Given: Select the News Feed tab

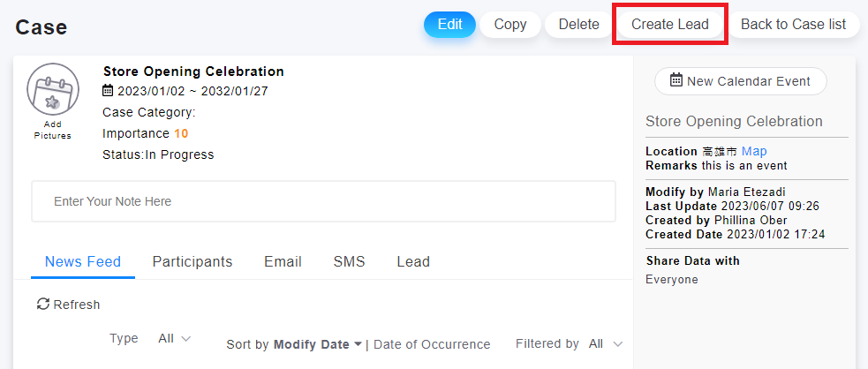Looking at the screenshot, I should [83, 262].
